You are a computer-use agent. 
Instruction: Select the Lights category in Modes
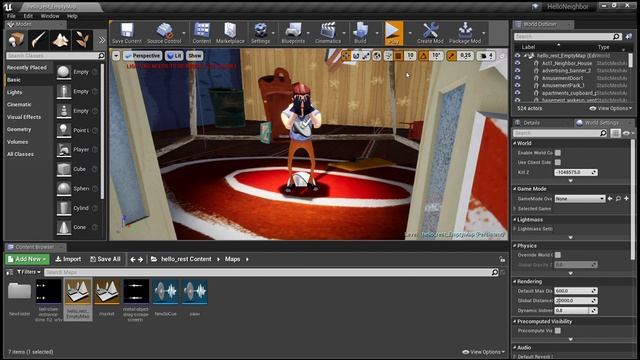(x=15, y=92)
